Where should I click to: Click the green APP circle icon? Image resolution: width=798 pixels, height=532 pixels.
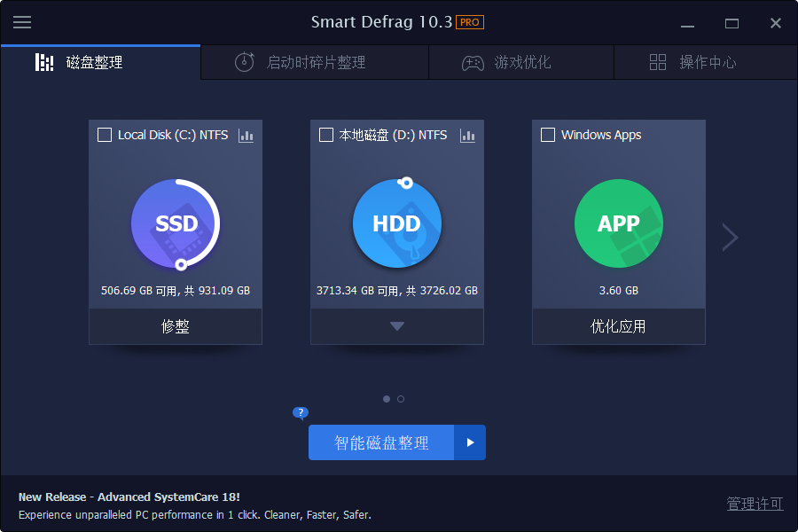coord(618,223)
